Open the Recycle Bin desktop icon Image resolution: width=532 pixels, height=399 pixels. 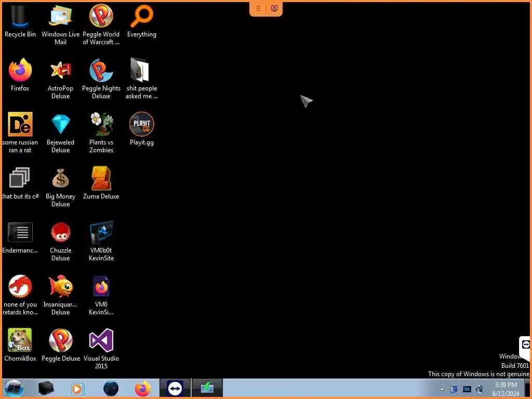(20, 21)
